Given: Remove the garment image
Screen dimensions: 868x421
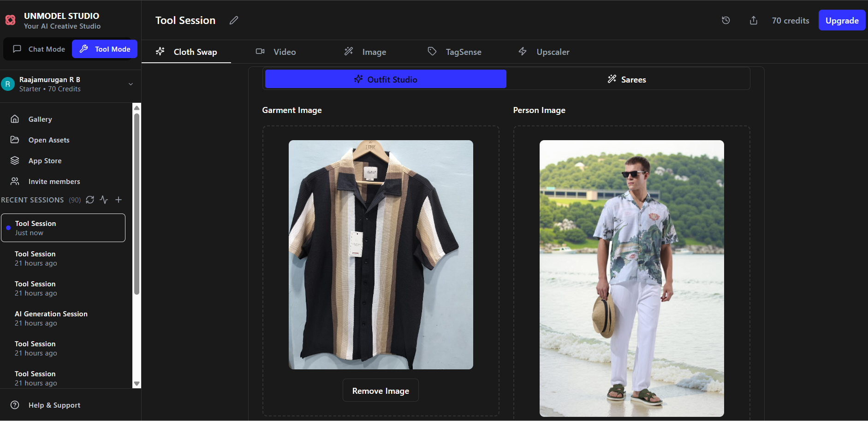Looking at the screenshot, I should coord(380,390).
